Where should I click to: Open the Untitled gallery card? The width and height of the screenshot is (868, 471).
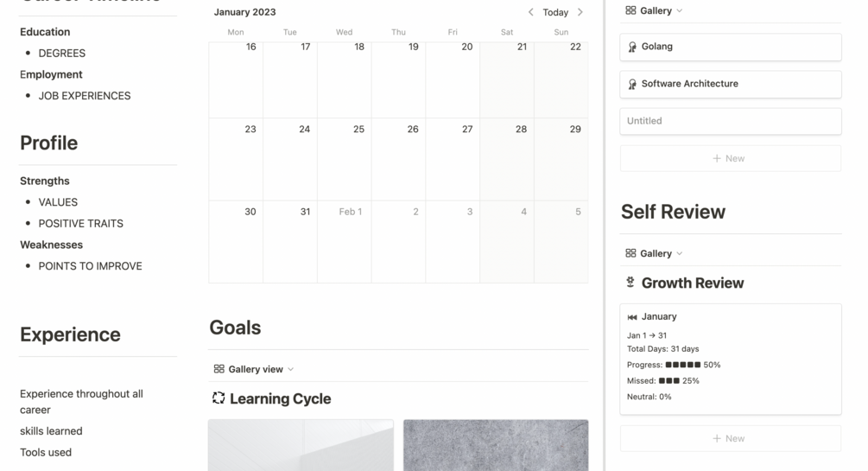(x=730, y=121)
